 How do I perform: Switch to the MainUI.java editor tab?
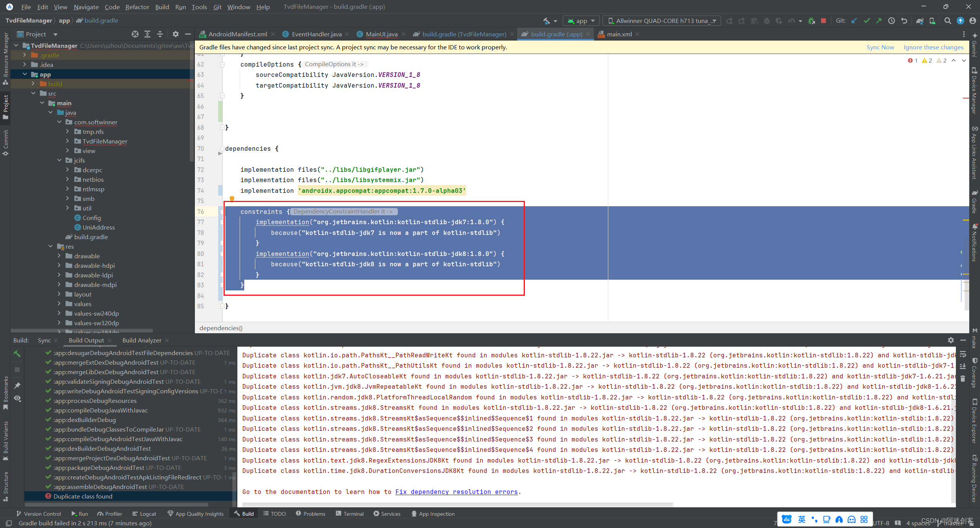[381, 34]
